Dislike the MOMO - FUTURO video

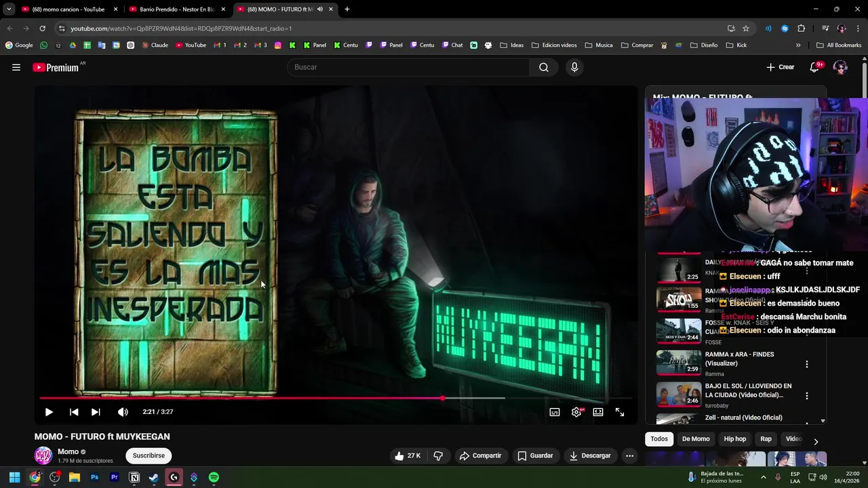438,455
